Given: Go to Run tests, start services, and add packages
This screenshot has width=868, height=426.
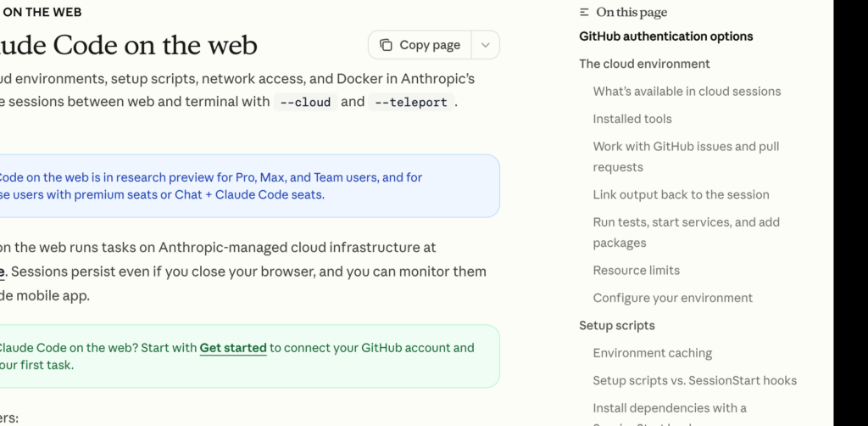Looking at the screenshot, I should 687,233.
